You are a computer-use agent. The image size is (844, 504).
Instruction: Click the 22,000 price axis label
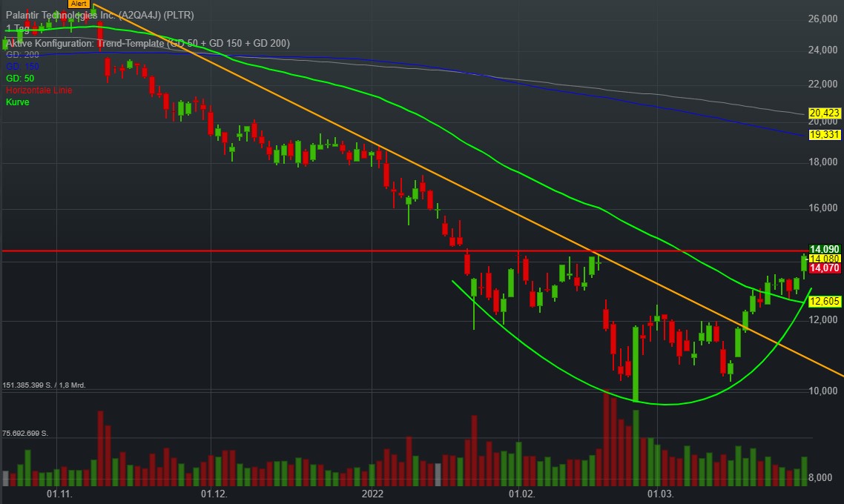point(822,84)
